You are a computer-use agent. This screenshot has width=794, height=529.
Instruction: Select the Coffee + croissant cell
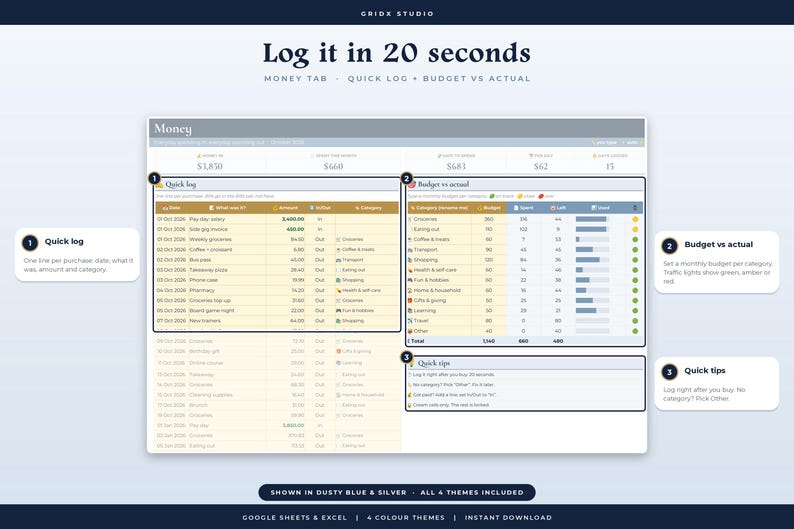(x=211, y=250)
